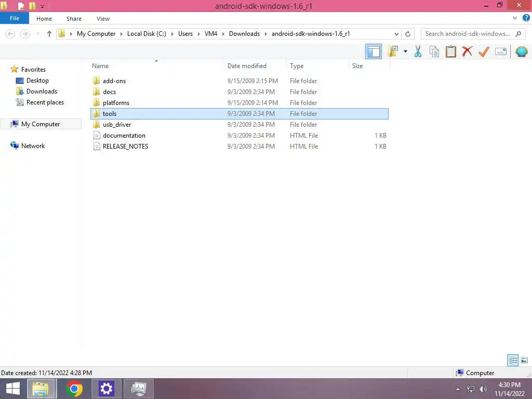Switch to the Share ribbon tab
This screenshot has width=532, height=399.
tap(74, 19)
